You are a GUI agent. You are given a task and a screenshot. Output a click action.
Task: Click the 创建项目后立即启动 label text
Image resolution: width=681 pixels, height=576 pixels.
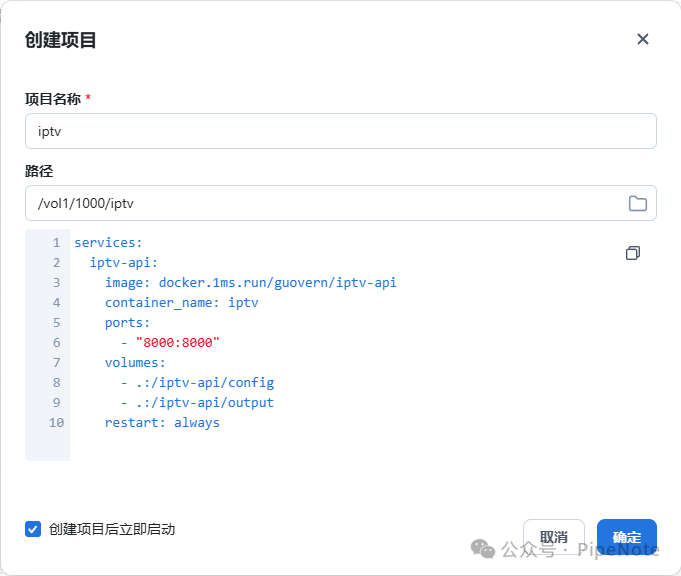pyautogui.click(x=112, y=529)
